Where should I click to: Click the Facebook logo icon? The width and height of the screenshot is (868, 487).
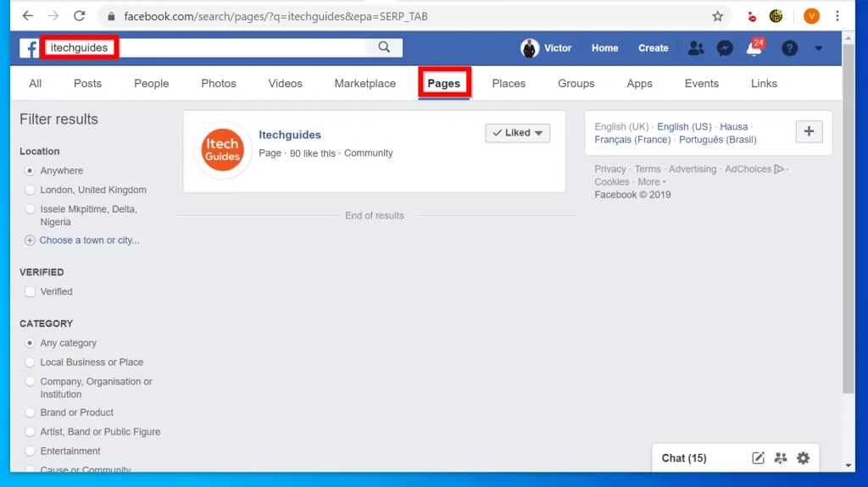tap(29, 48)
